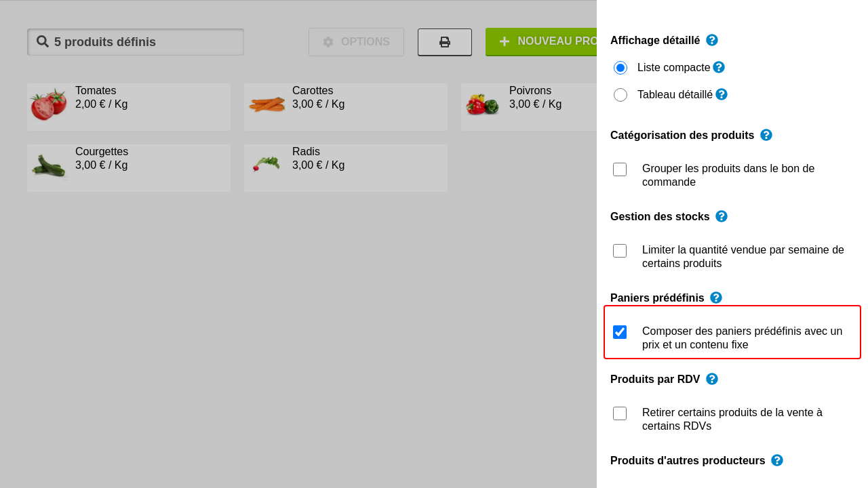Show help for Produits par RDV

coord(711,379)
